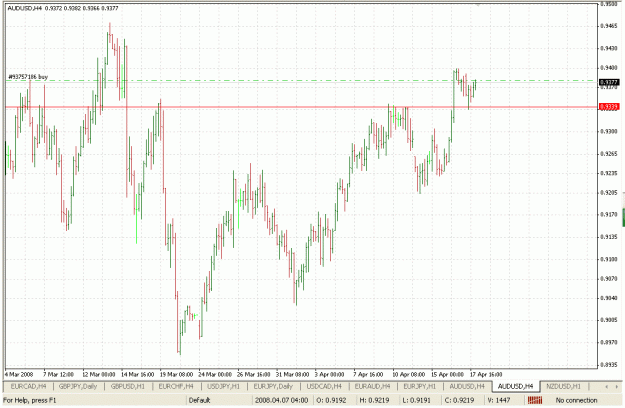Click the For Help, press F1 text

tap(29, 400)
